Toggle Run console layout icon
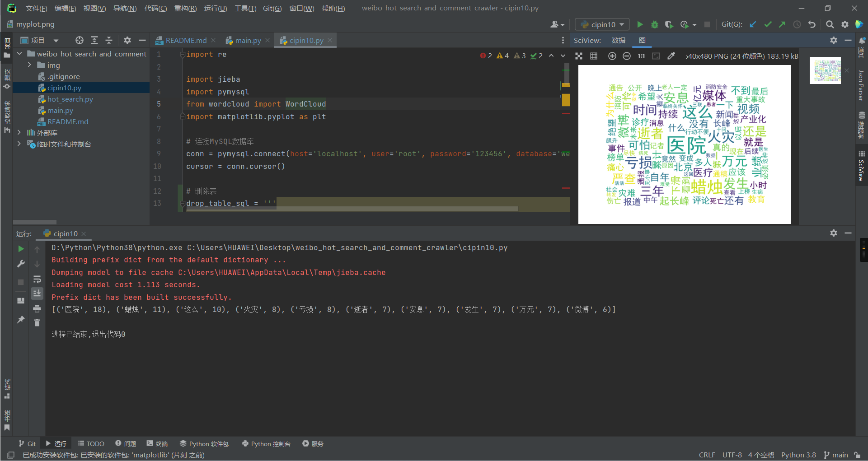 point(21,301)
